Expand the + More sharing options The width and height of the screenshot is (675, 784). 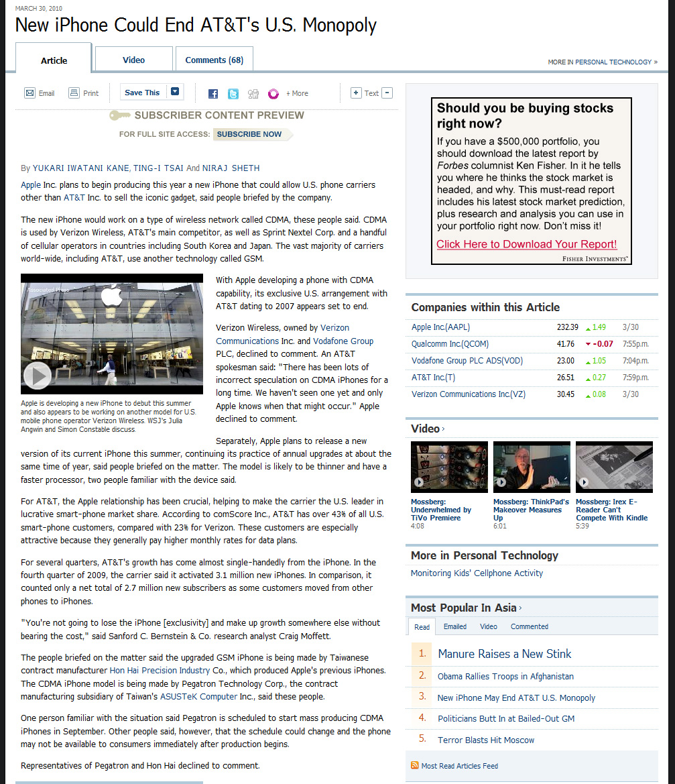(297, 94)
